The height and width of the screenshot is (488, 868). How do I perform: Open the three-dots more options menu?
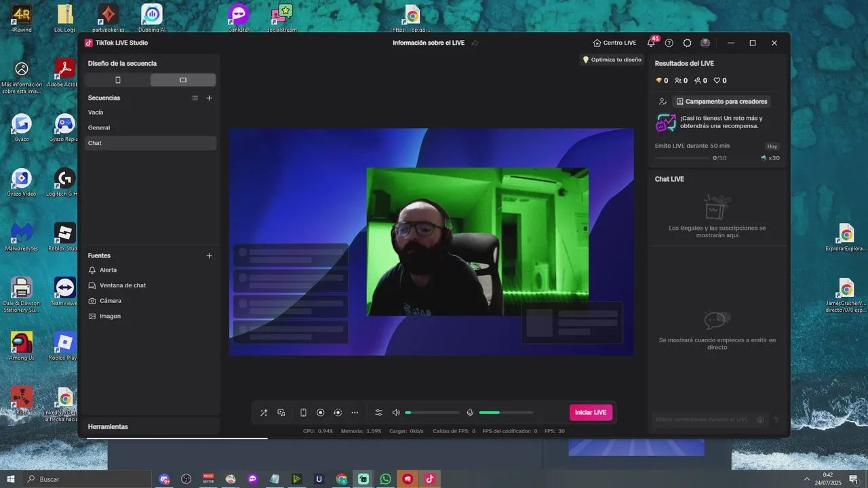point(355,413)
